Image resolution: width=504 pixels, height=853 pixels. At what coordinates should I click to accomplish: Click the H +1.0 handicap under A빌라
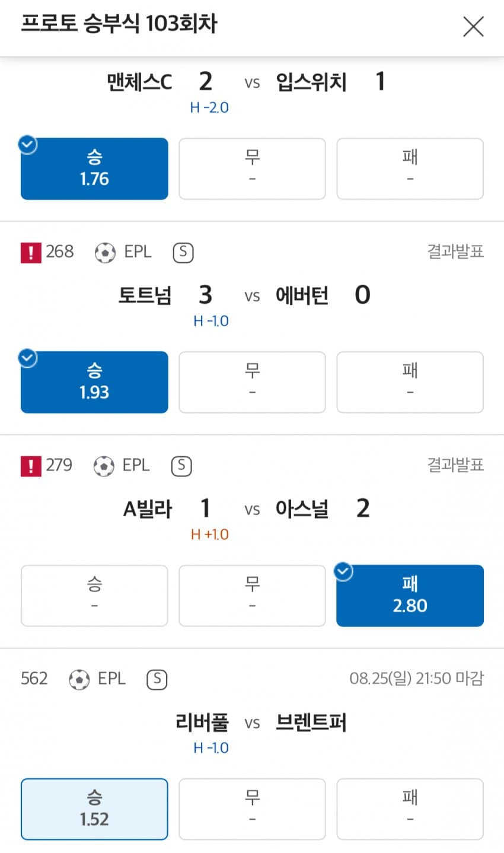(x=210, y=534)
